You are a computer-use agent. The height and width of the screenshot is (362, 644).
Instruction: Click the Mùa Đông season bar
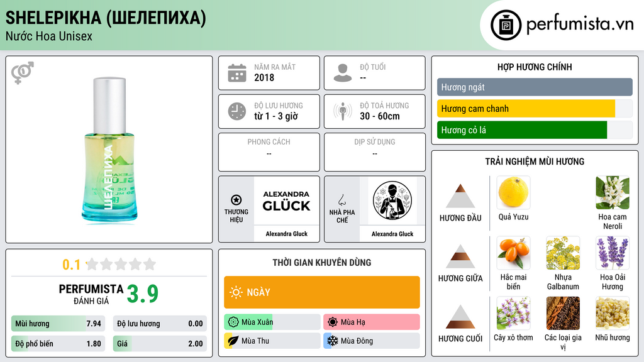pos(372,341)
